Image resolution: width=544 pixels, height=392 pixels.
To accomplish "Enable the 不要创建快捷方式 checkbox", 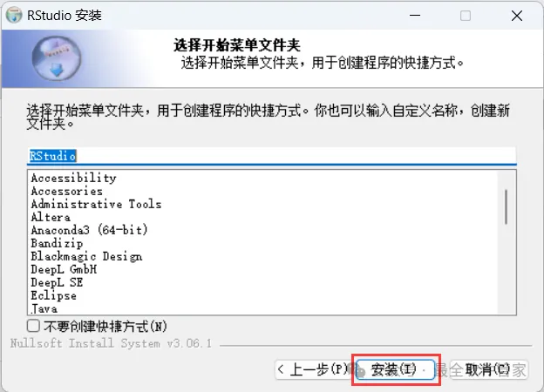I will (33, 326).
